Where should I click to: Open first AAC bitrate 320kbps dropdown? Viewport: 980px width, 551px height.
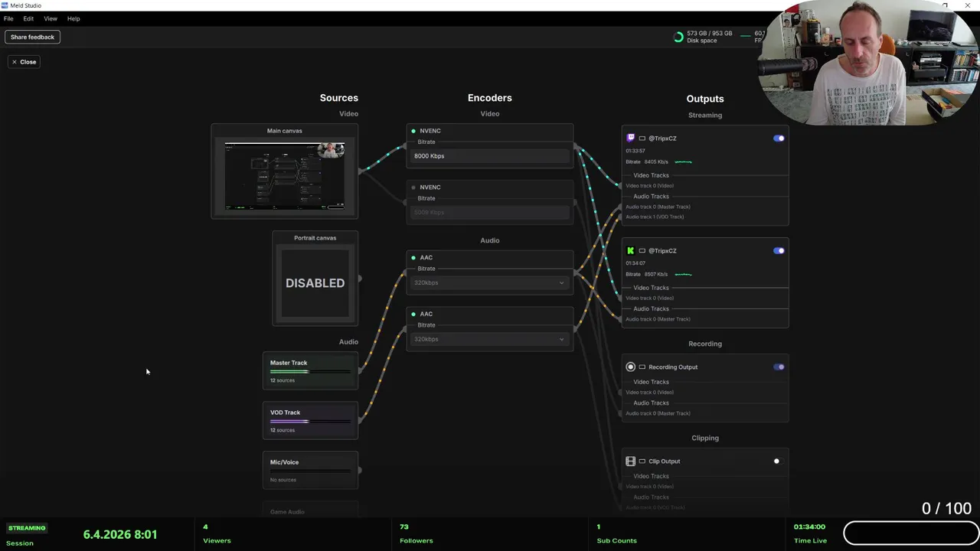coord(489,282)
